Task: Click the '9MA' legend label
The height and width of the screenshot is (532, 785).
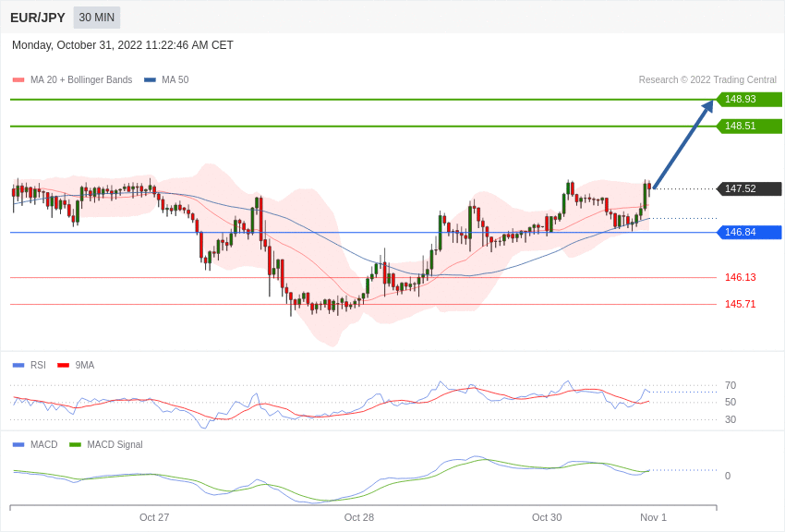Action: click(x=85, y=365)
